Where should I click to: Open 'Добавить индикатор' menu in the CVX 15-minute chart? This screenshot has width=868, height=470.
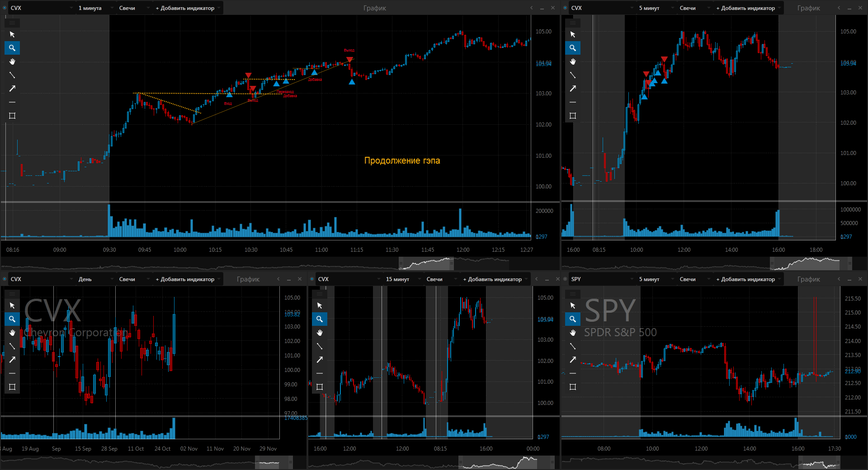493,279
